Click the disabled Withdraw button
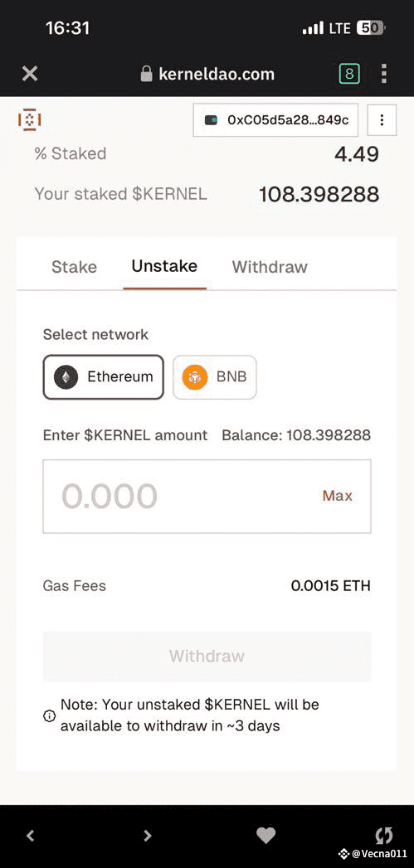The width and height of the screenshot is (414, 868). coord(207,656)
